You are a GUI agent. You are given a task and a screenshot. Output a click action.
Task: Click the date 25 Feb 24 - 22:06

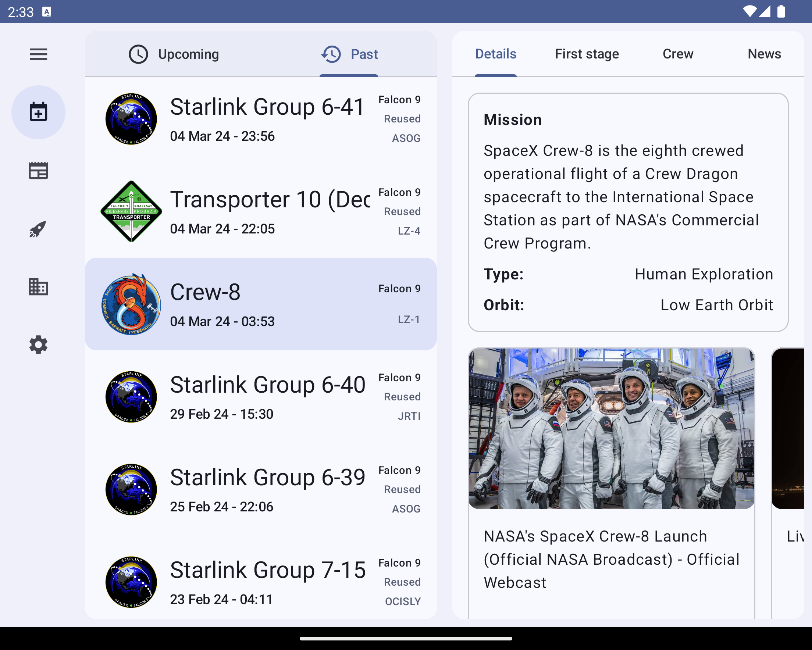point(222,507)
